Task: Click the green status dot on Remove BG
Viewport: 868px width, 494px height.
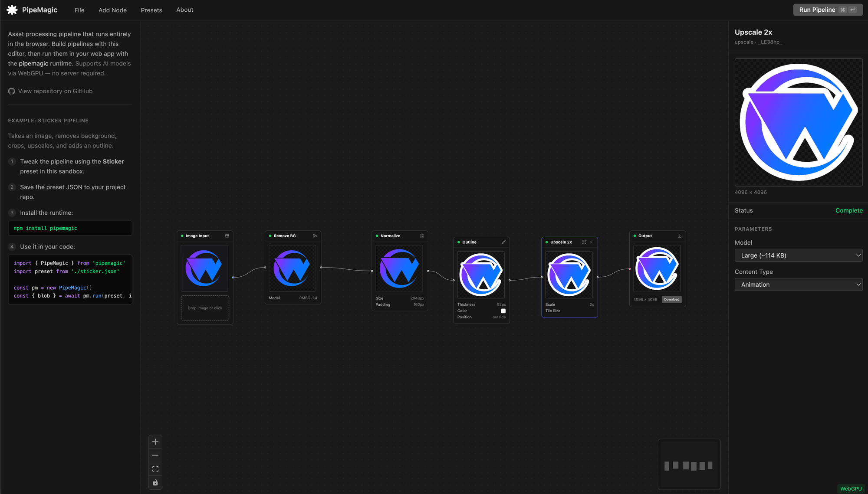Action: click(x=270, y=236)
